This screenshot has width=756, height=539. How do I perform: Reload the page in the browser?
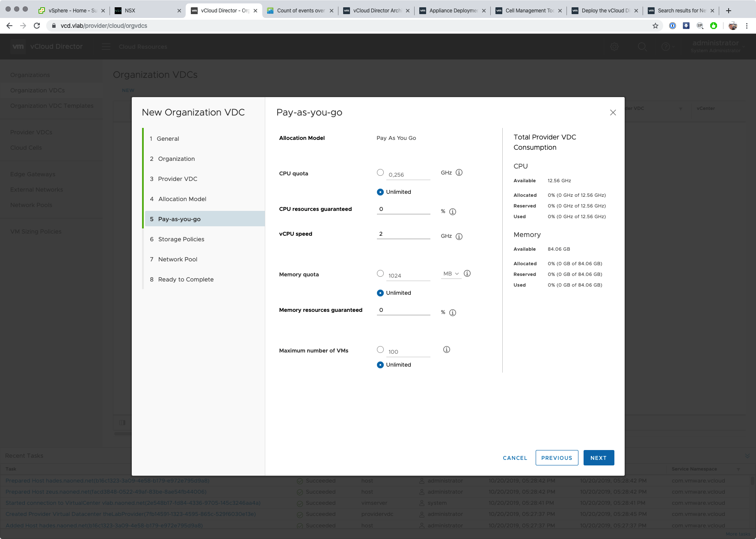37,26
